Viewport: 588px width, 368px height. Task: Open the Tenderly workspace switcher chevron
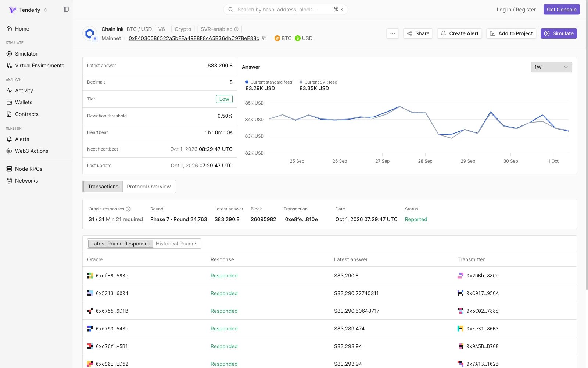pos(45,10)
